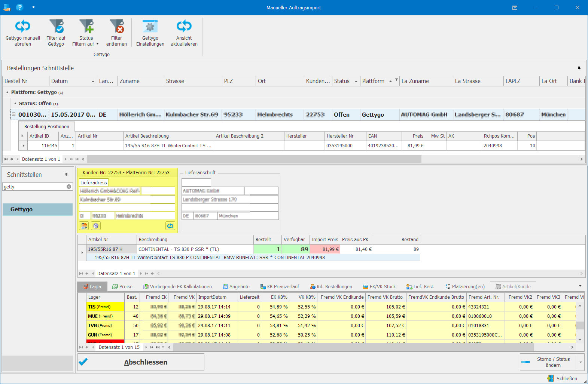Open quick access toolbar dropdown arrow

tap(33, 7)
